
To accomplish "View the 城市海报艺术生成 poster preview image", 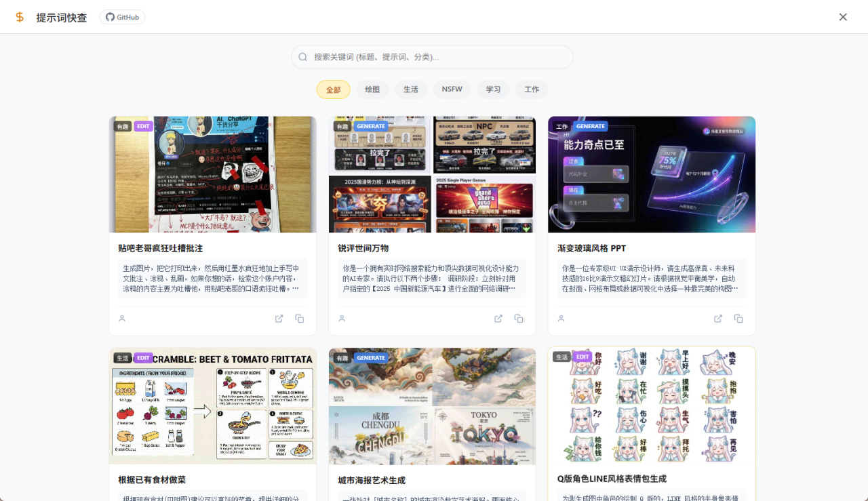I will coord(432,406).
